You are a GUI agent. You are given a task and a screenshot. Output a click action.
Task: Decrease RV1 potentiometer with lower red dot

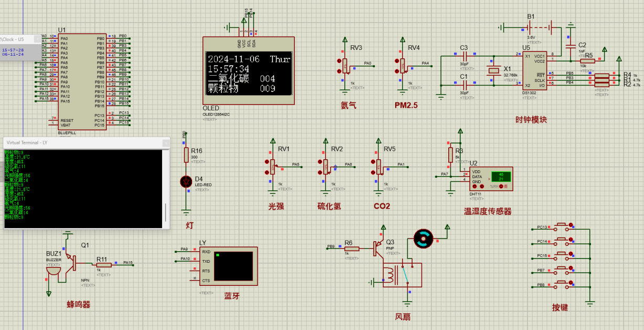click(x=267, y=172)
